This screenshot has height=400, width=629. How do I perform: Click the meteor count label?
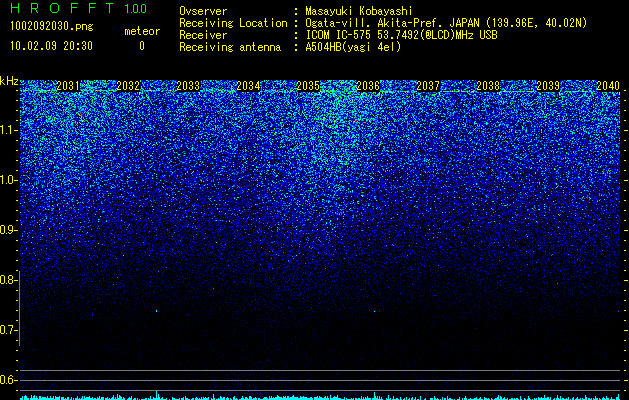[142, 31]
